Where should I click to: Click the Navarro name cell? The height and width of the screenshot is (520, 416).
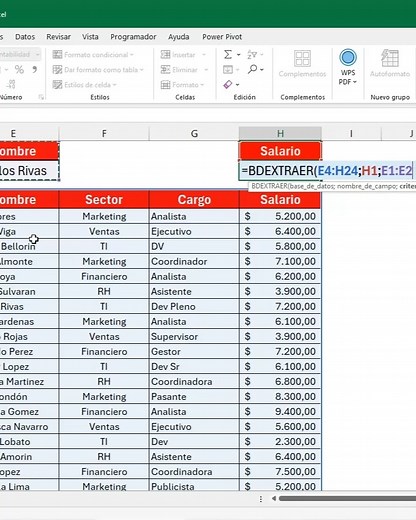pos(29,426)
